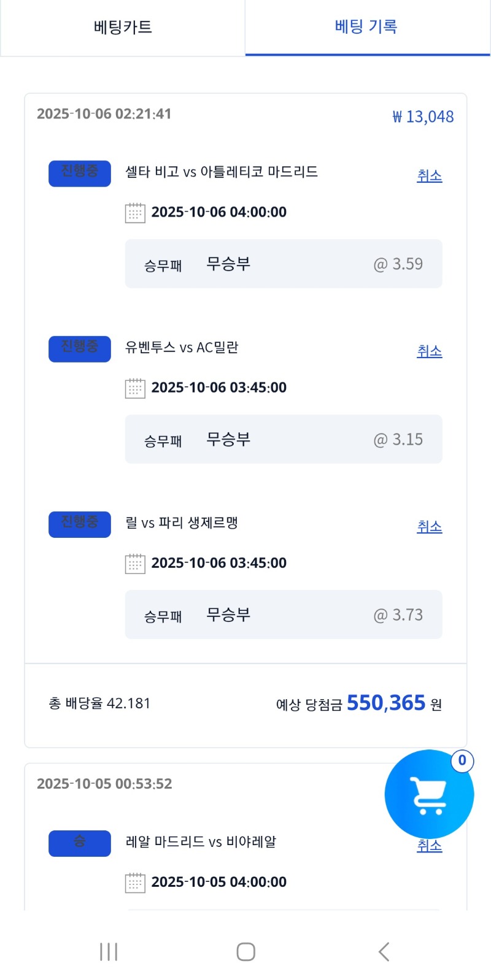This screenshot has width=491, height=980.
Task: Open the floating shopping cart button
Action: coord(429,794)
